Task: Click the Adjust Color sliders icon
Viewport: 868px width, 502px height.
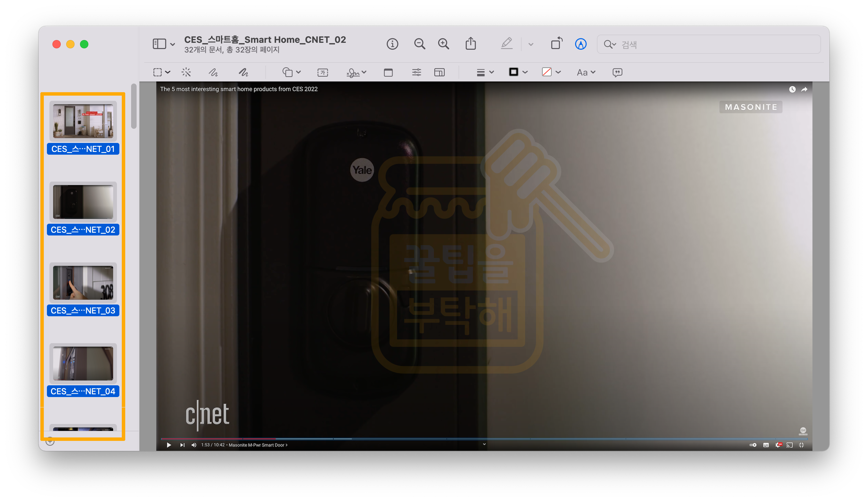Action: point(416,73)
